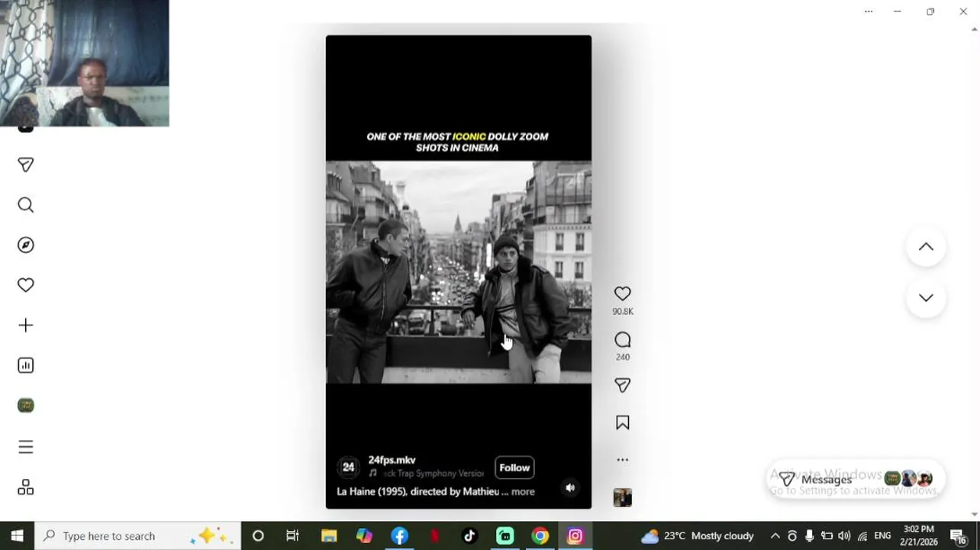Go to previous reel with up chevron
This screenshot has height=550, width=980.
(x=926, y=247)
